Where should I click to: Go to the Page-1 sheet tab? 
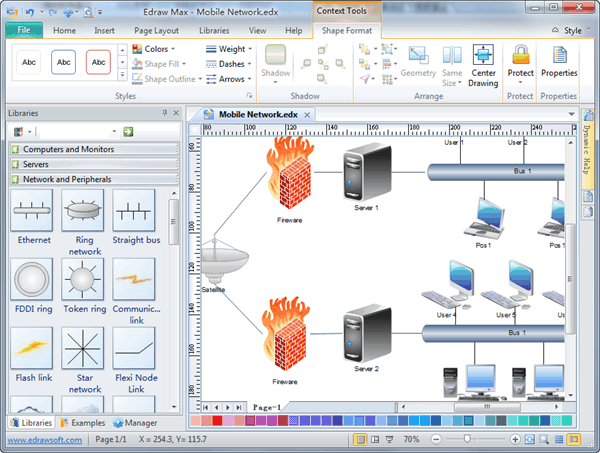(x=267, y=407)
